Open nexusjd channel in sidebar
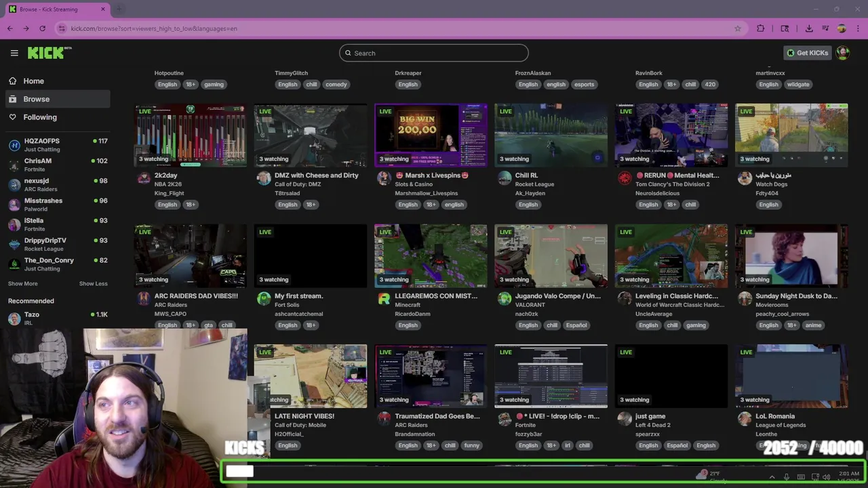Image resolution: width=868 pixels, height=488 pixels. [x=58, y=184]
